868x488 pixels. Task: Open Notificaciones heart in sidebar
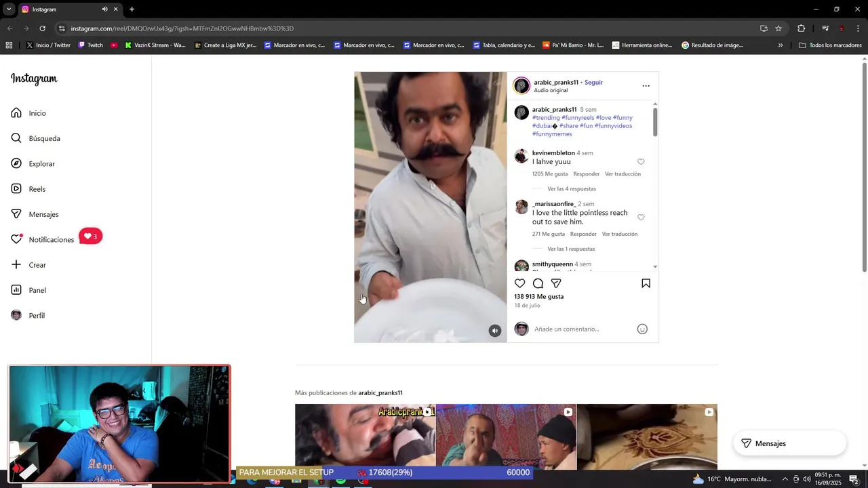pyautogui.click(x=42, y=239)
